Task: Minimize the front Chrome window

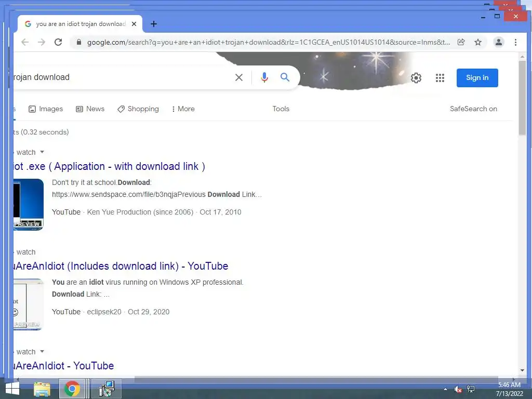Action: pyautogui.click(x=483, y=17)
